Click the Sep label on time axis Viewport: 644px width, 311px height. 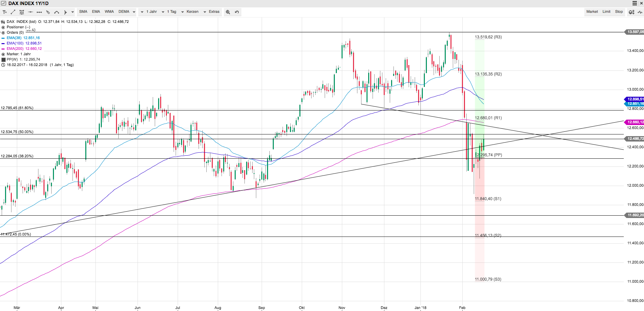point(262,308)
